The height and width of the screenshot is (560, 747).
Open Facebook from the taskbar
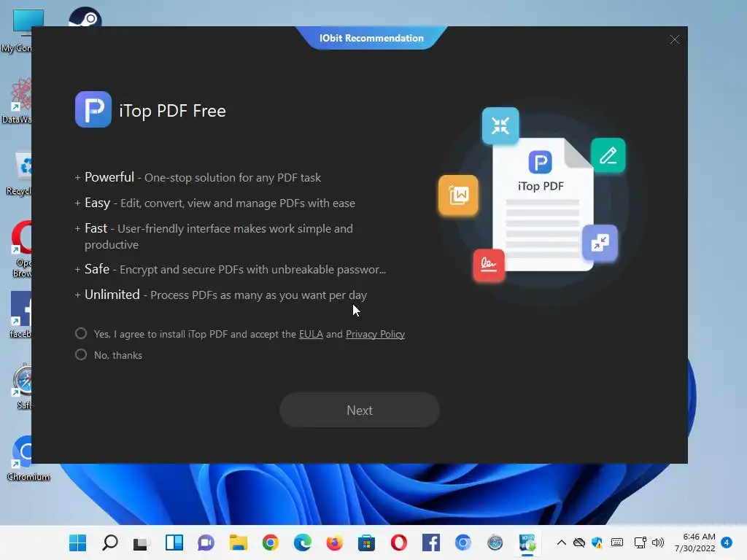pos(430,542)
